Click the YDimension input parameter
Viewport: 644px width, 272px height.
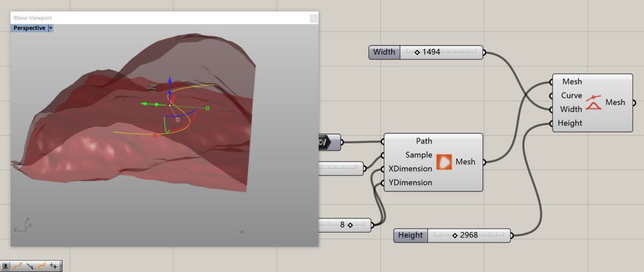pyautogui.click(x=410, y=183)
